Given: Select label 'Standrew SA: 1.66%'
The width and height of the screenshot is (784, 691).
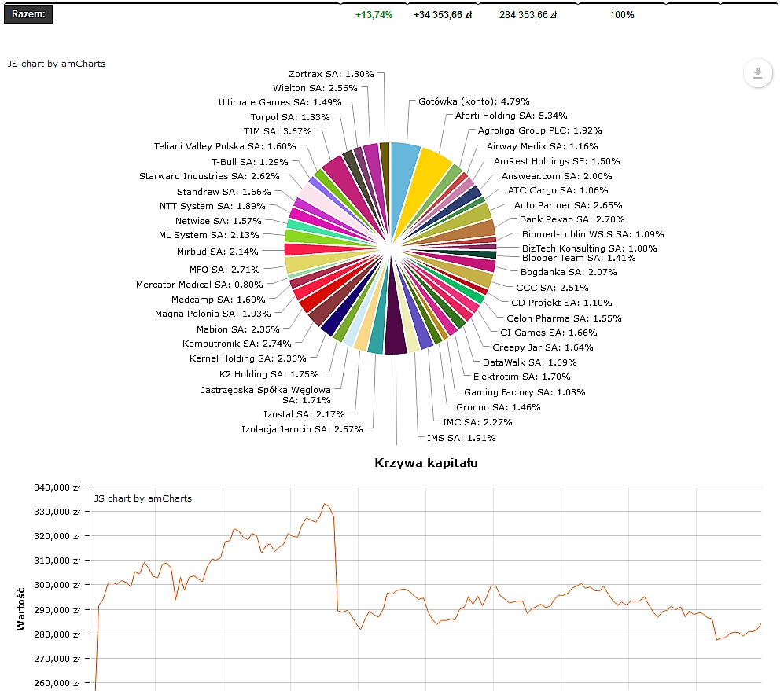Looking at the screenshot, I should (223, 192).
